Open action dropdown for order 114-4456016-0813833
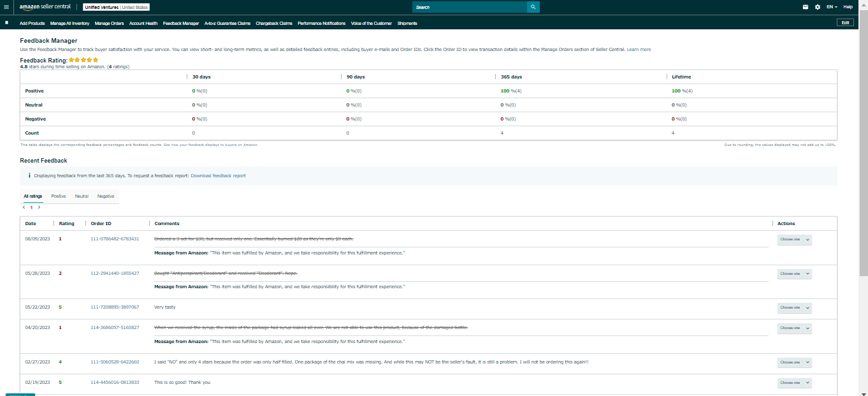This screenshot has height=396, width=868. pos(794,383)
